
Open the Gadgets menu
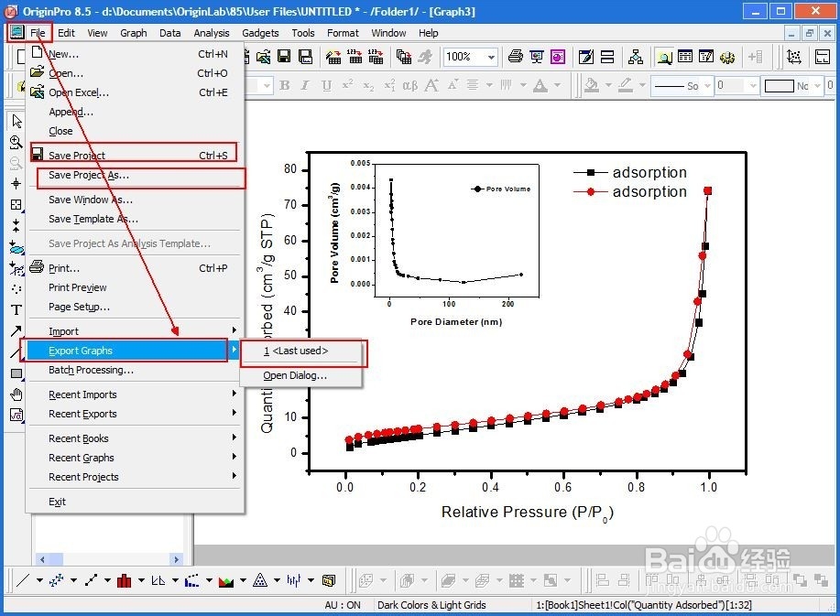260,33
